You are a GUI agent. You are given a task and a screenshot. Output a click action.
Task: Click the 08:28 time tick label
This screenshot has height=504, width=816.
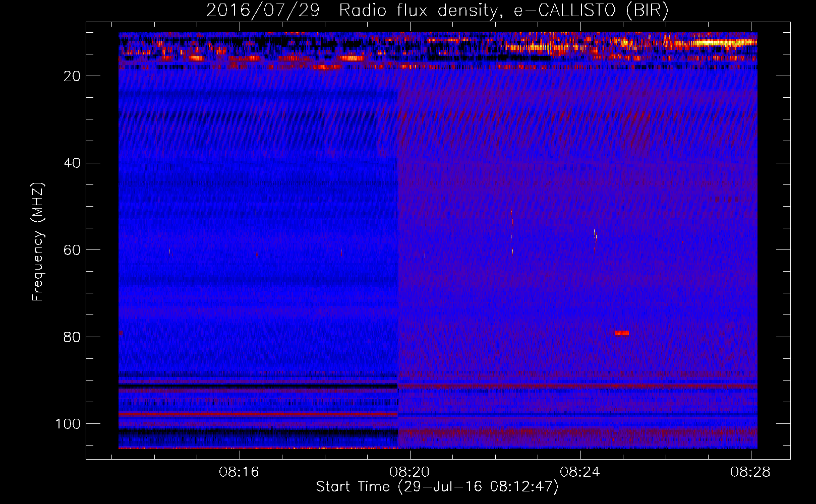click(x=750, y=472)
